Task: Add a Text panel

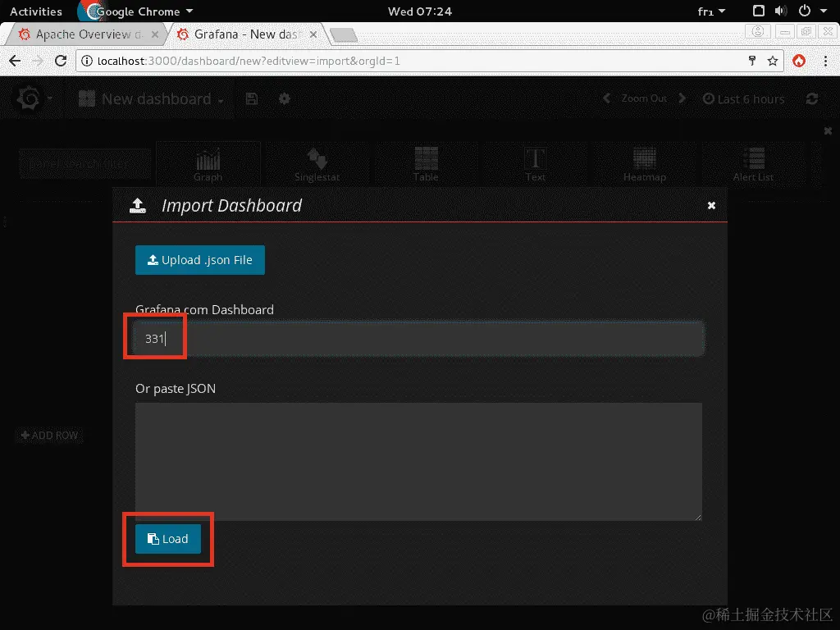Action: click(535, 164)
